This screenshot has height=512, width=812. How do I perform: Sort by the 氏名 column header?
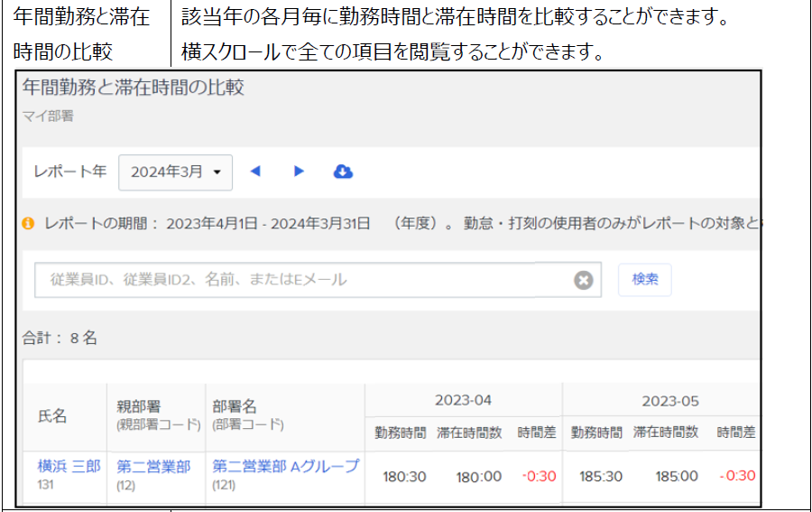(52, 416)
